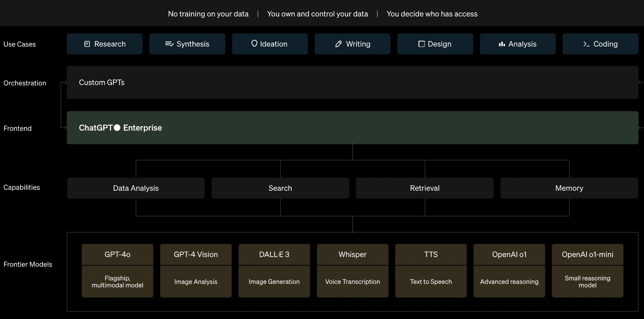Open the Custom GPTs orchestration bar
The height and width of the screenshot is (319, 644).
click(x=353, y=82)
